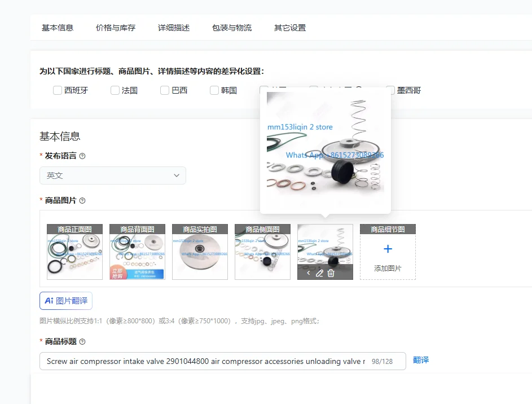Open the 包装与物流 tab
Viewport: 532px width, 404px height.
point(232,28)
